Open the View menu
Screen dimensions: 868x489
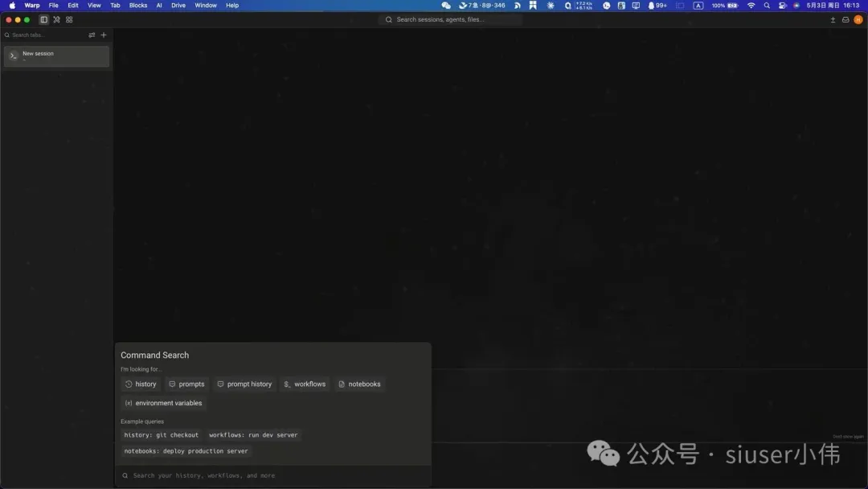94,5
